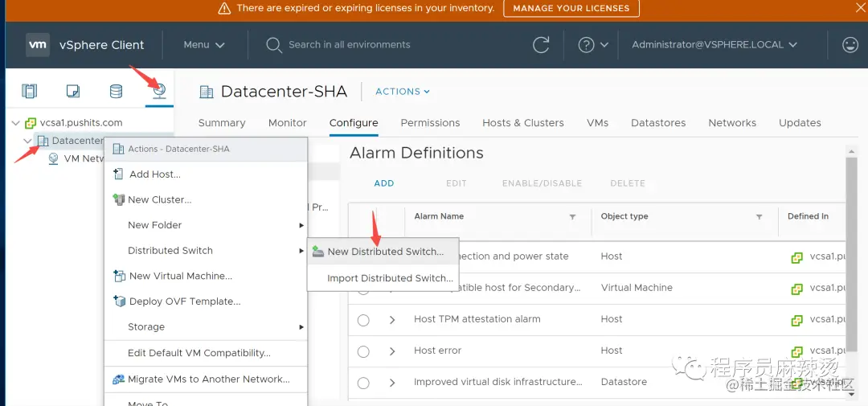Filter the Object type column
This screenshot has width=868, height=406.
pyautogui.click(x=759, y=217)
